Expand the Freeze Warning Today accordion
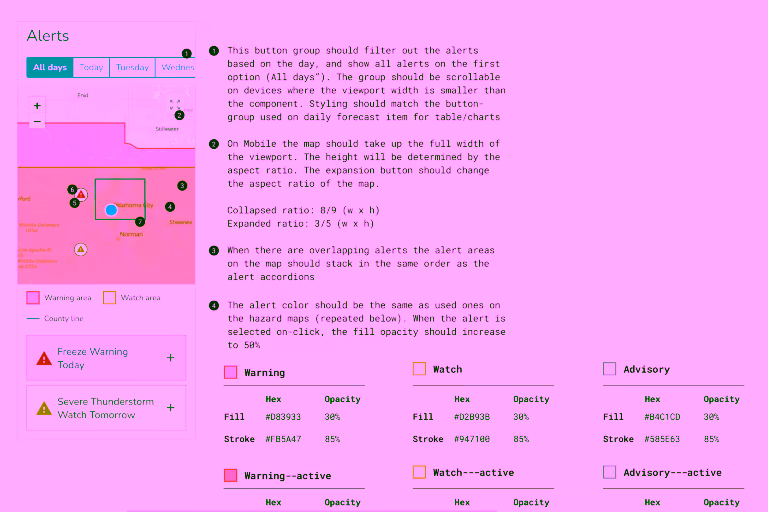The width and height of the screenshot is (768, 512). pos(170,358)
